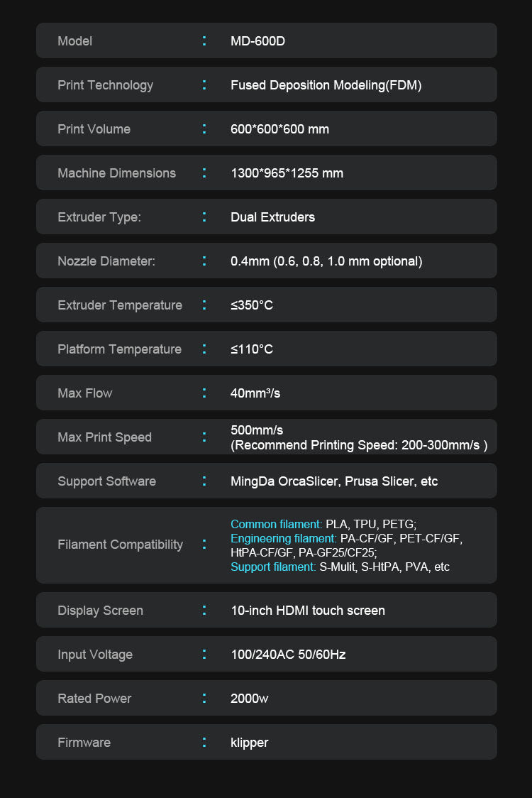Select the MD-600D model value
The image size is (532, 798).
tap(257, 41)
